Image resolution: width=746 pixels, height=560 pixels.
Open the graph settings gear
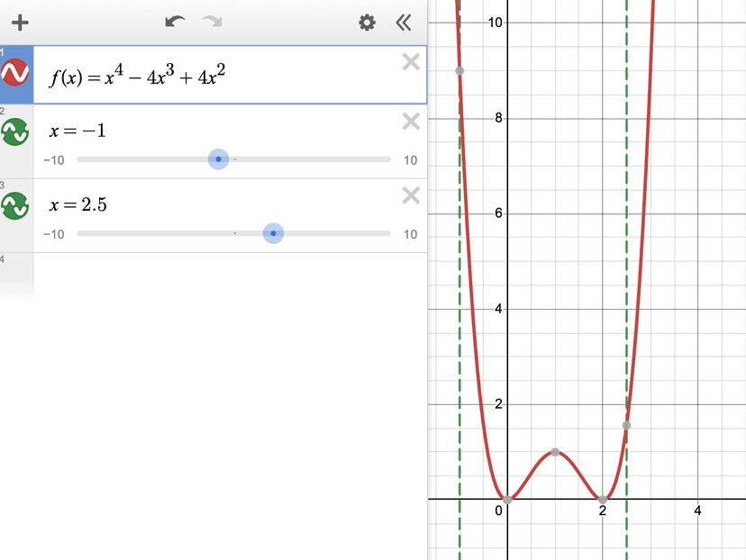[x=367, y=23]
